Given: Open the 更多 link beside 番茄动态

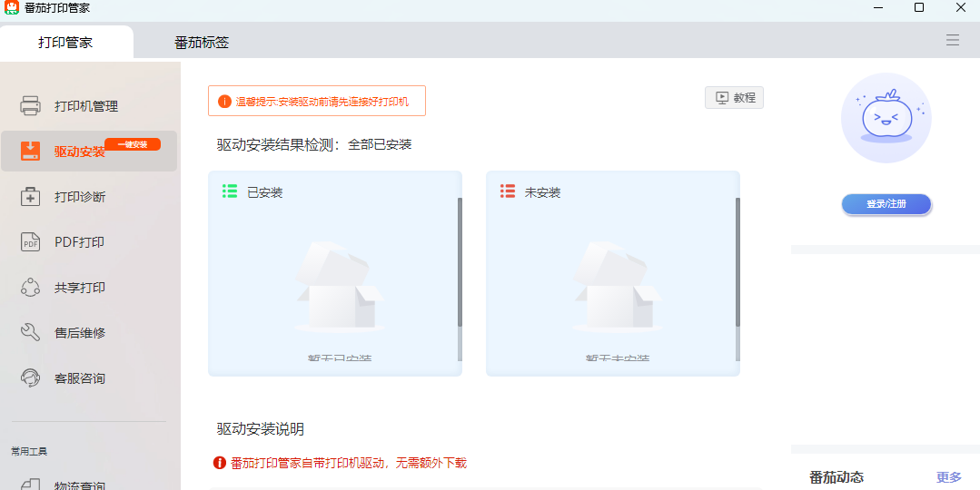Looking at the screenshot, I should click(x=949, y=477).
